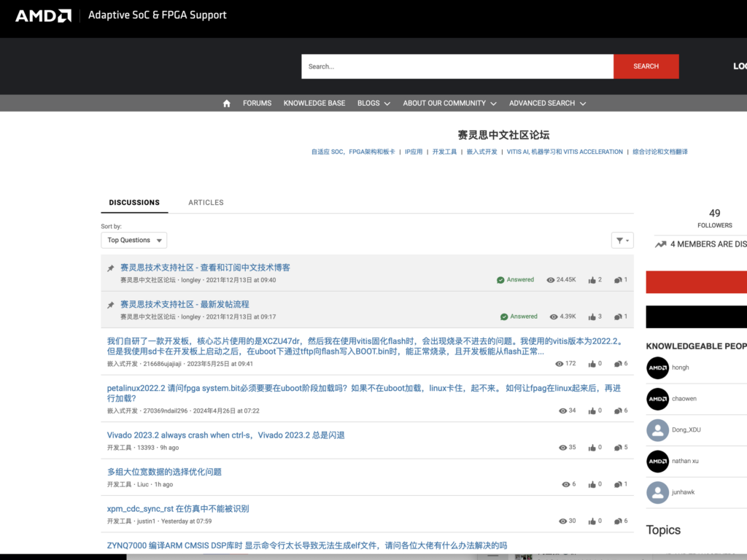Open the 综合讨论和文档翻译 category link
This screenshot has width=747, height=560.
click(659, 152)
